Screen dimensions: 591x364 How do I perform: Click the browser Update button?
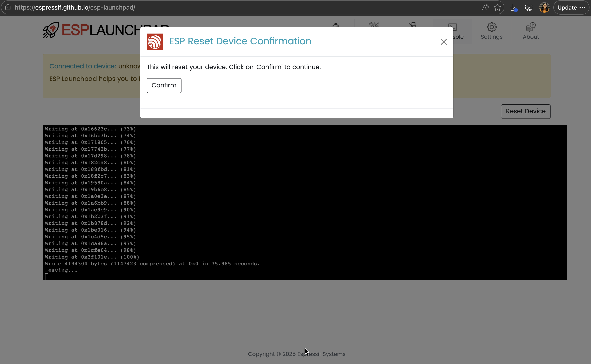tap(567, 8)
